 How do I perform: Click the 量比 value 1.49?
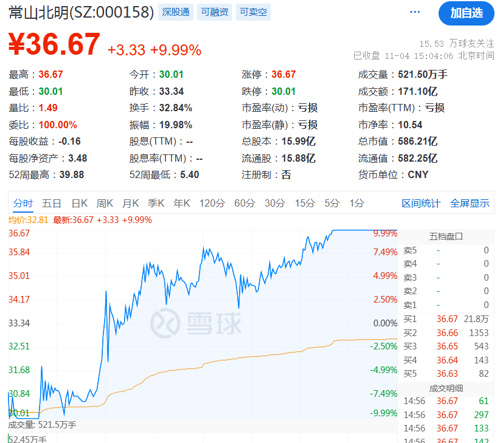[x=48, y=108]
